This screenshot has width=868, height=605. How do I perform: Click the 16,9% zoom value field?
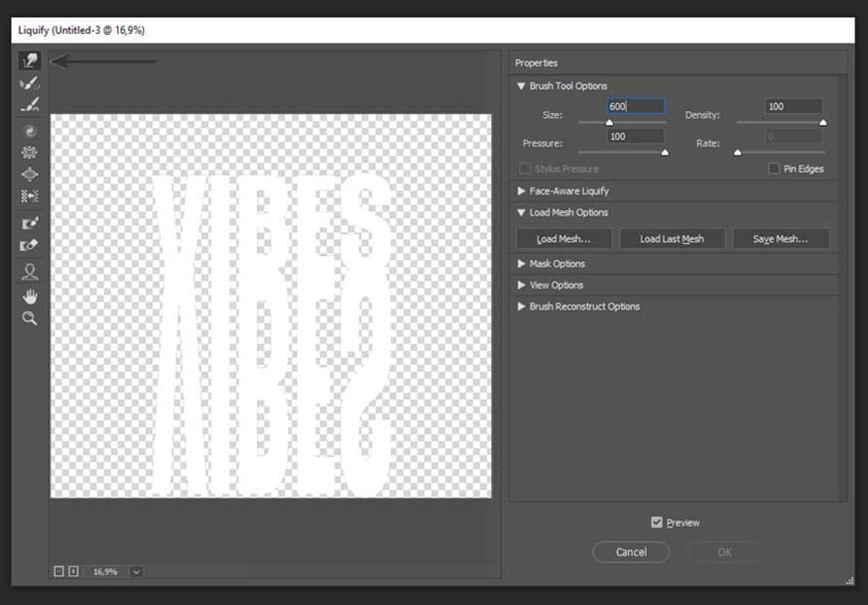click(x=105, y=572)
